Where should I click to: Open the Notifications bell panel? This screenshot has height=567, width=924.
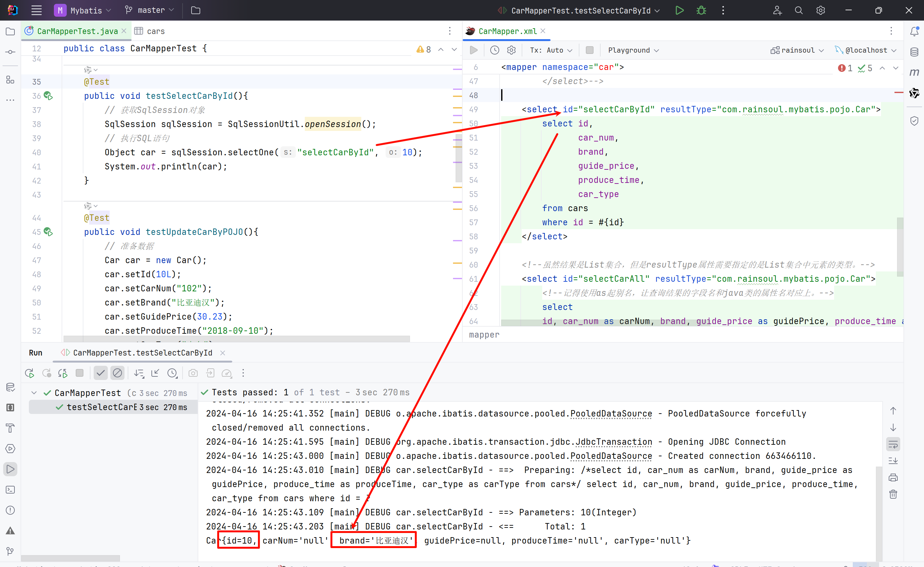pyautogui.click(x=914, y=31)
